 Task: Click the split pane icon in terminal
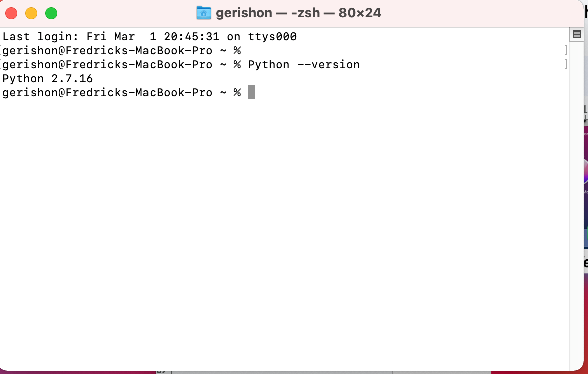point(577,35)
